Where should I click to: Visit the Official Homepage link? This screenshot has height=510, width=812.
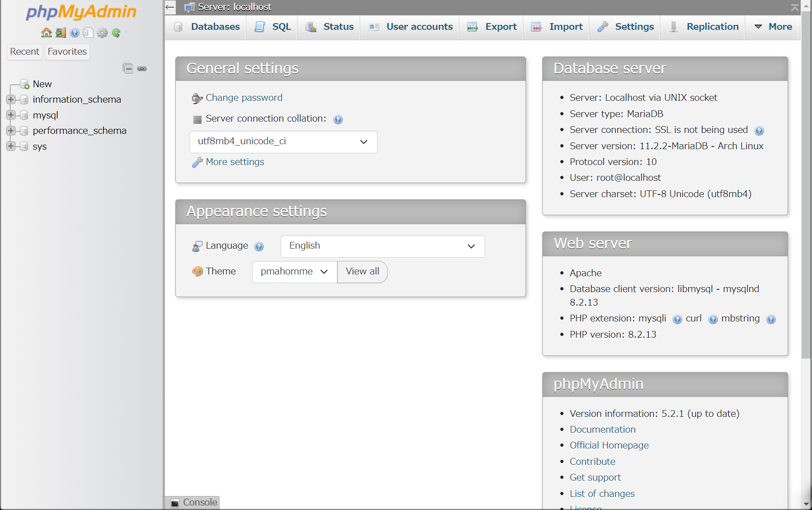609,445
